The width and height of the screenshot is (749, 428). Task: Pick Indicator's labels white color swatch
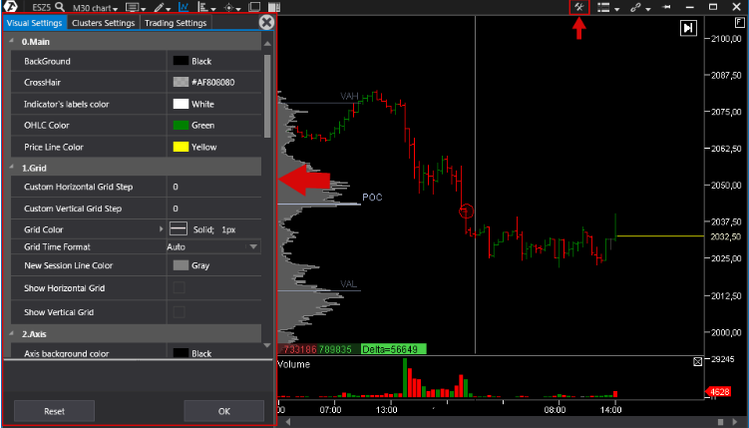[x=181, y=104]
